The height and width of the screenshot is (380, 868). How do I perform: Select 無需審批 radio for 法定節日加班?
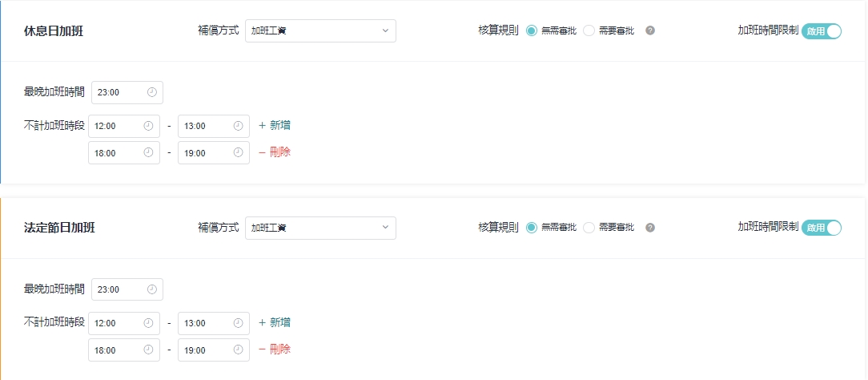point(532,228)
